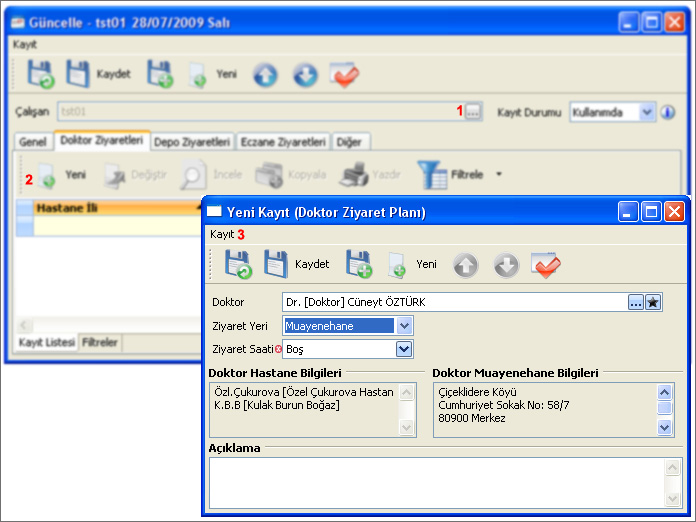Screen dimensions: 696x522
Task: Click save-and-new icon in Güncelle toolbar
Action: 160,74
